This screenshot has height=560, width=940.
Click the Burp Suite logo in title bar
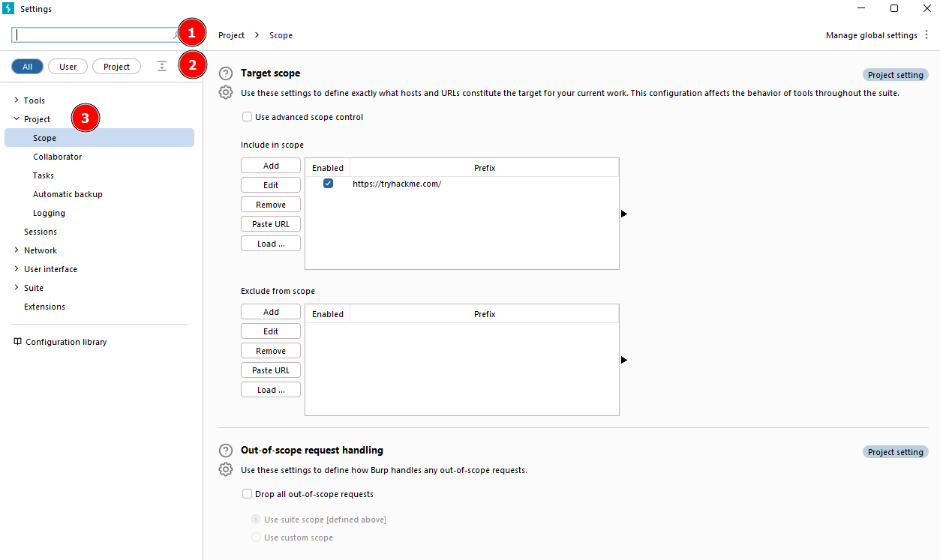click(8, 8)
